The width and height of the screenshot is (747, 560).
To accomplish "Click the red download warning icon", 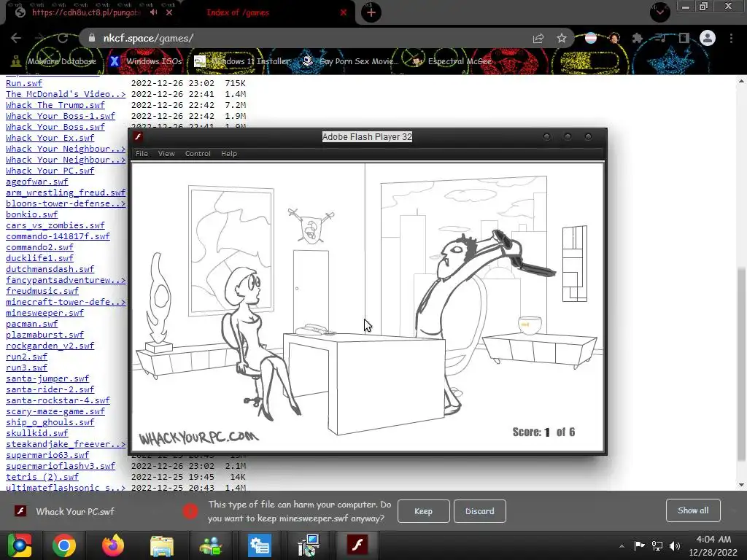I will pos(190,511).
